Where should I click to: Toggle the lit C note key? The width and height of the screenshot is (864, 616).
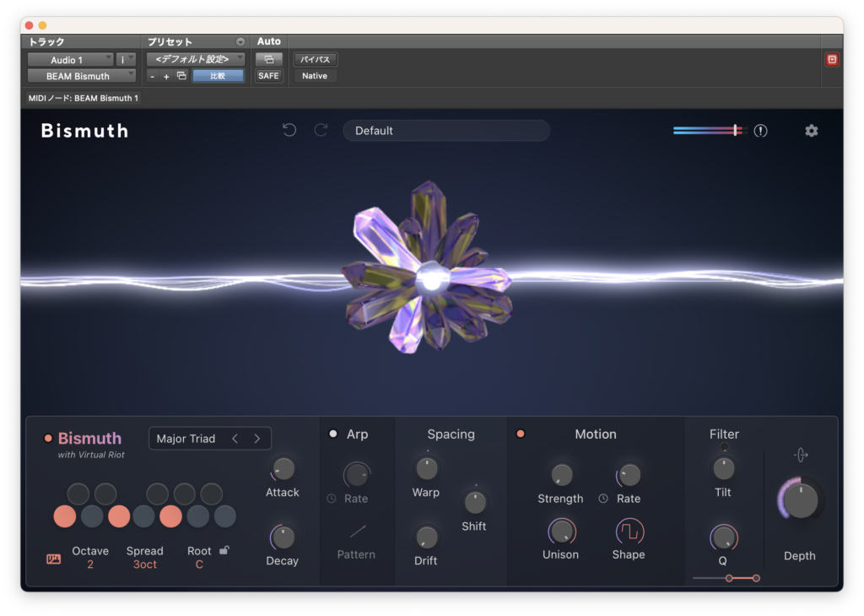64,516
